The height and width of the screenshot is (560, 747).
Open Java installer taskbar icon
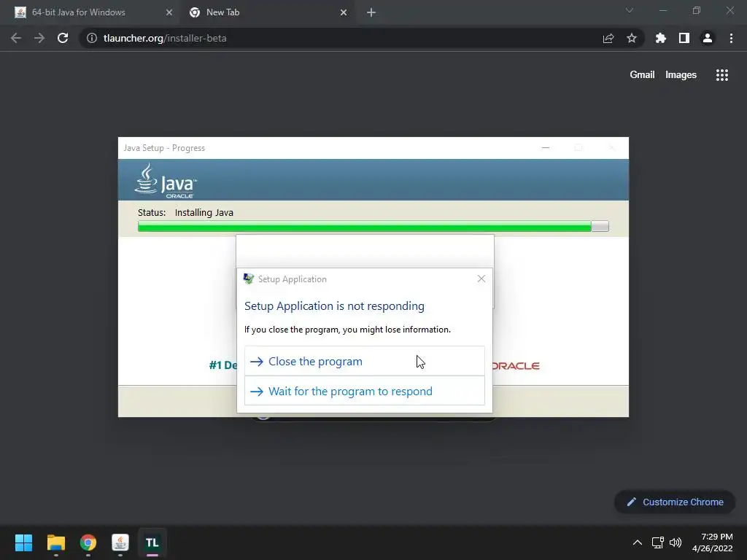(120, 542)
